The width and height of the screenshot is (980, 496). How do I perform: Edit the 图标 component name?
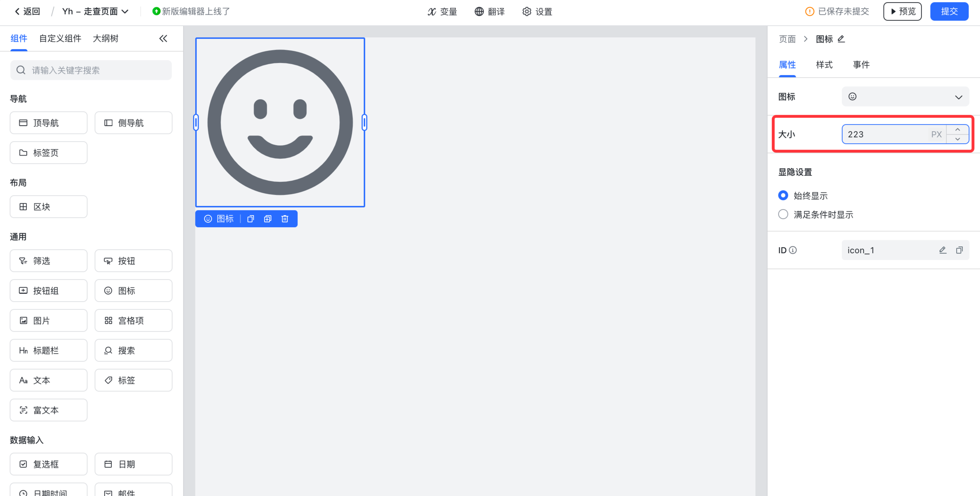point(841,39)
